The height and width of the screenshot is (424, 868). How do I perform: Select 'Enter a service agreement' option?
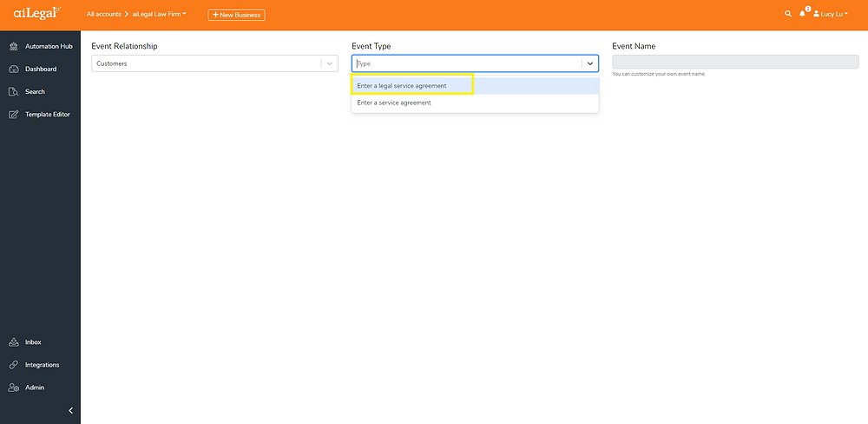[475, 103]
